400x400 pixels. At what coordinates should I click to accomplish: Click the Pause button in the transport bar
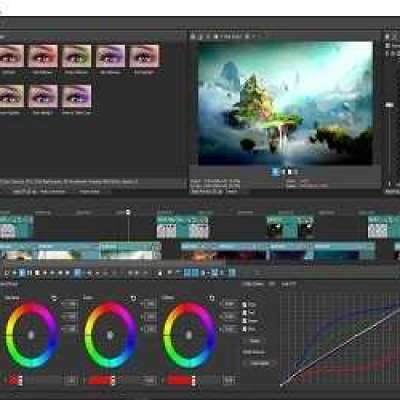tap(29, 273)
